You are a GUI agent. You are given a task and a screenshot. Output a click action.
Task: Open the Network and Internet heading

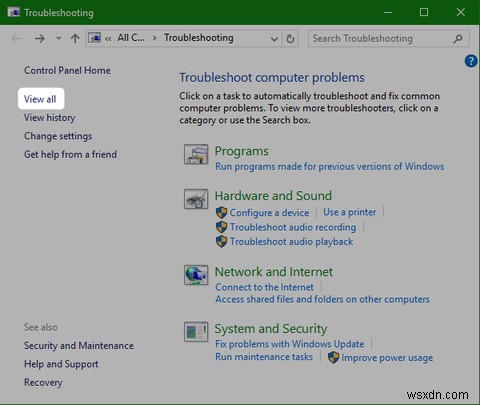tap(274, 272)
